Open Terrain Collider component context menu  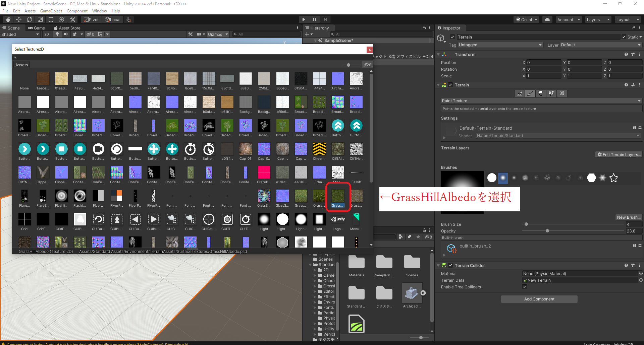[640, 265]
